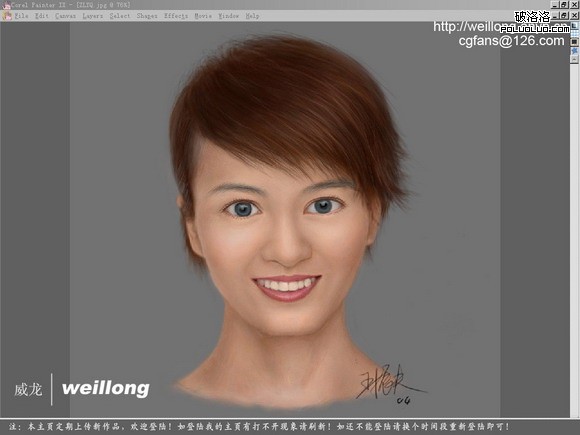Minimize the Corel Painter application window
The width and height of the screenshot is (580, 435).
(x=554, y=5)
